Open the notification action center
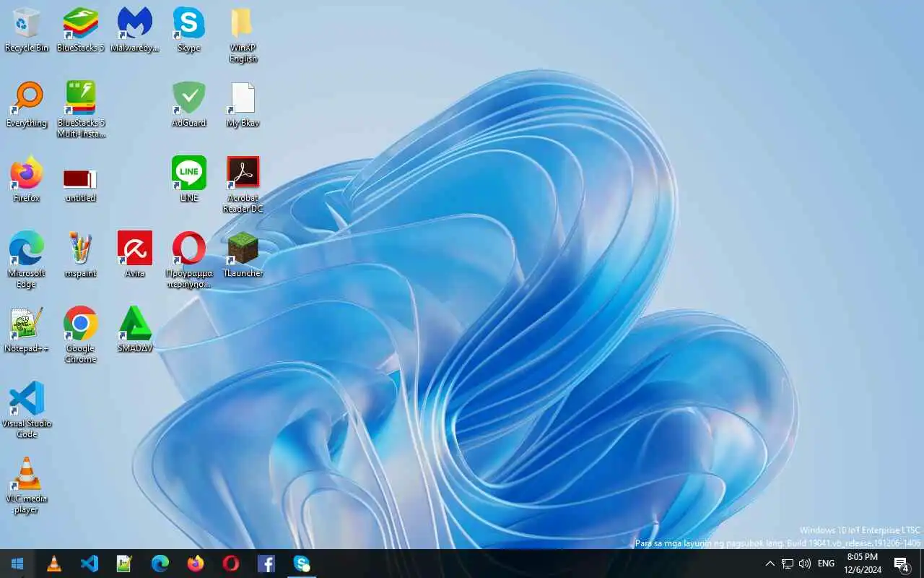The width and height of the screenshot is (924, 578). (x=902, y=564)
